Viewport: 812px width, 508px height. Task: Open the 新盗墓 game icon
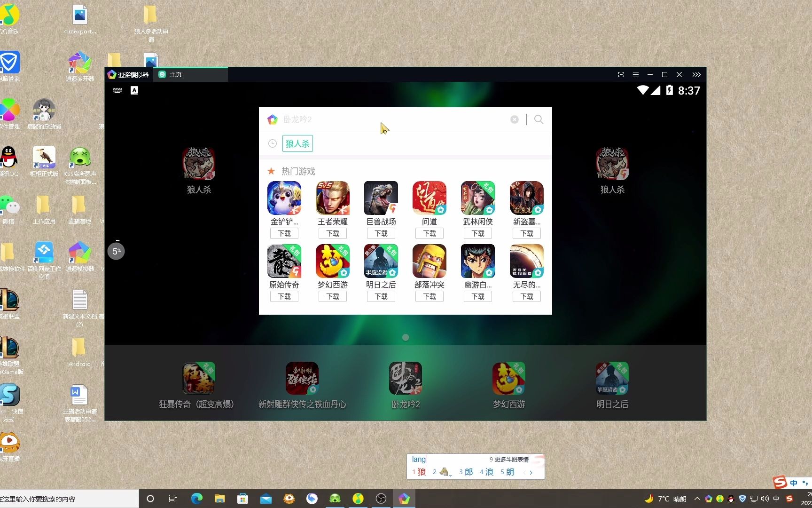coord(527,198)
